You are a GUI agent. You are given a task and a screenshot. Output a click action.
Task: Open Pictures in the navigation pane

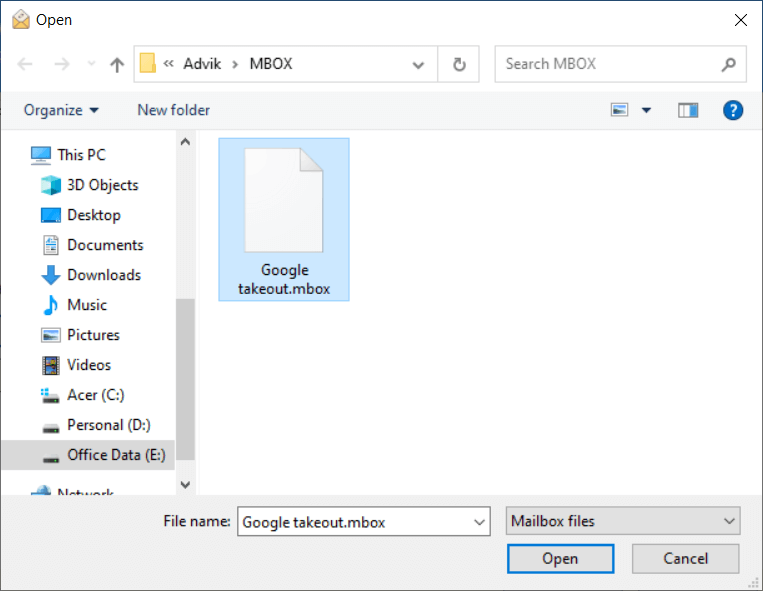tap(93, 335)
